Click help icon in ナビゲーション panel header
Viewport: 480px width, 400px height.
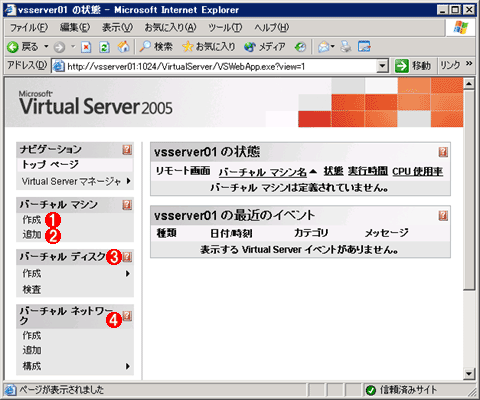point(127,150)
